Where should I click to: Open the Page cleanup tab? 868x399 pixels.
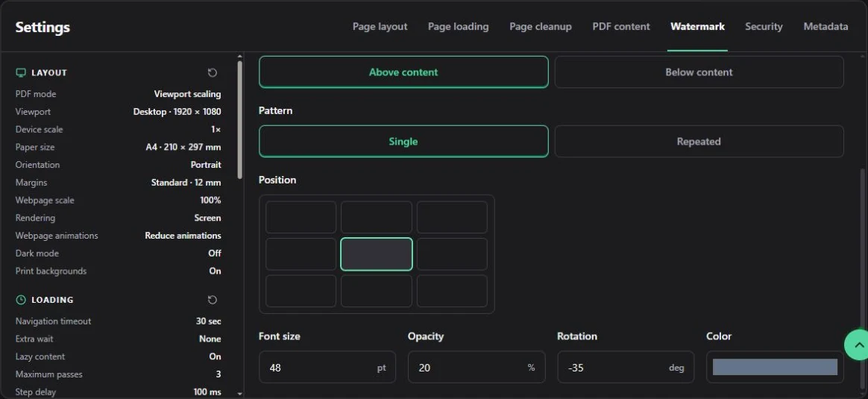coord(541,27)
